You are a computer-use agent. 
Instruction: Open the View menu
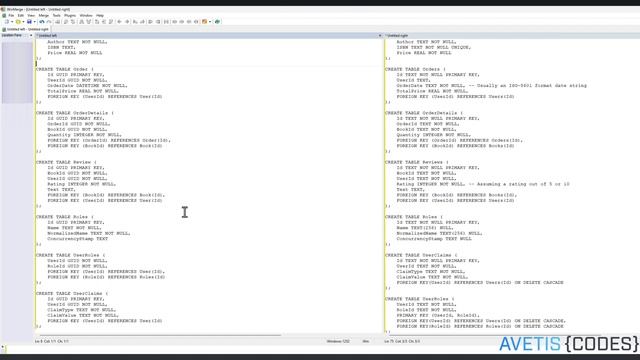pyautogui.click(x=31, y=16)
